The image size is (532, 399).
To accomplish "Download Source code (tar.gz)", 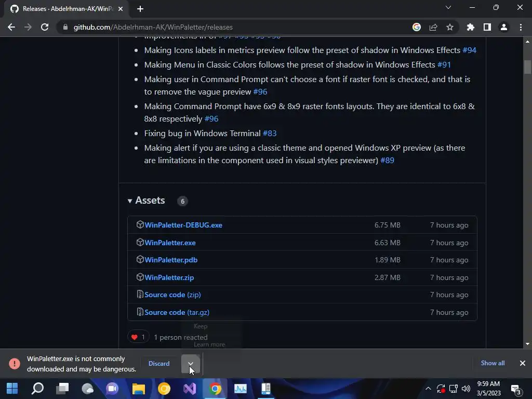I will (x=177, y=312).
